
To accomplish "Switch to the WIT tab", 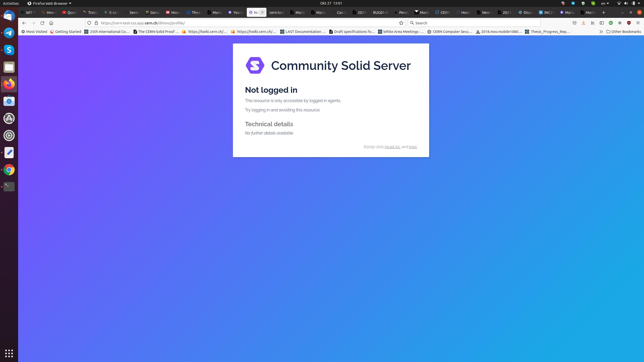I will click(x=28, y=12).
